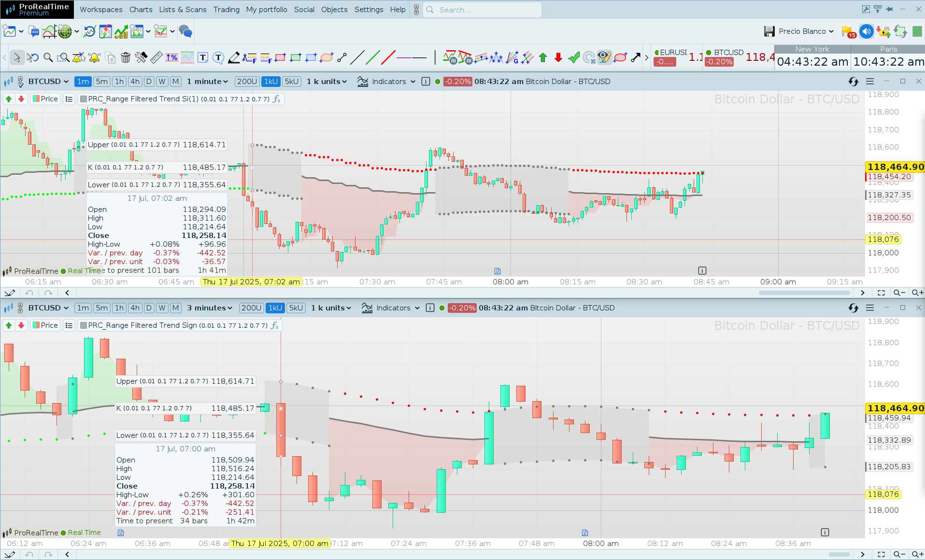
Task: Open the Settings menu
Action: click(369, 10)
